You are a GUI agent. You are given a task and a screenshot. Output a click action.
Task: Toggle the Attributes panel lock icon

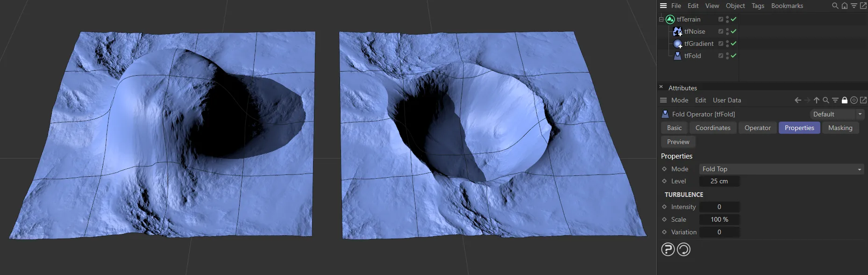(x=844, y=100)
